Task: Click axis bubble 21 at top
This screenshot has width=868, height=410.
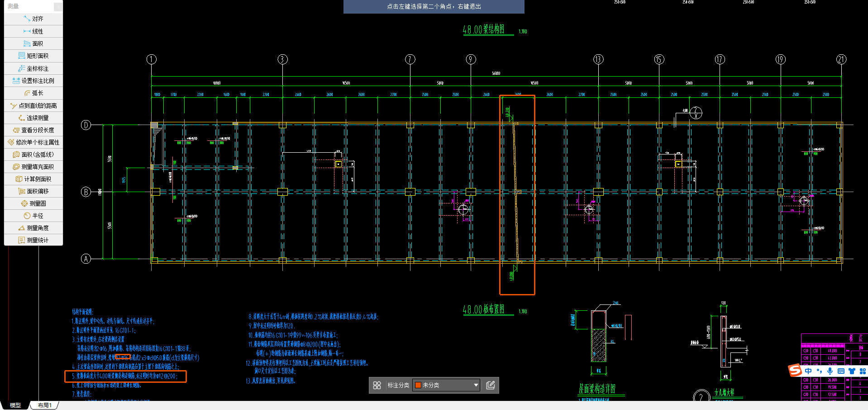Action: 841,59
